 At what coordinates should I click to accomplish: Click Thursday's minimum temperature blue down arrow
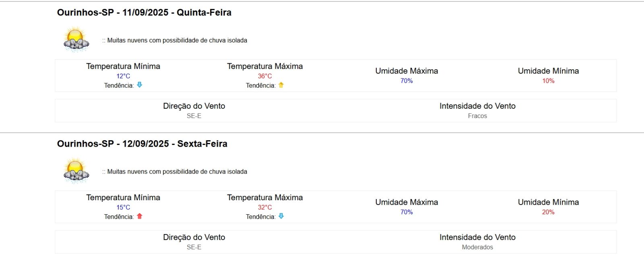pos(140,85)
